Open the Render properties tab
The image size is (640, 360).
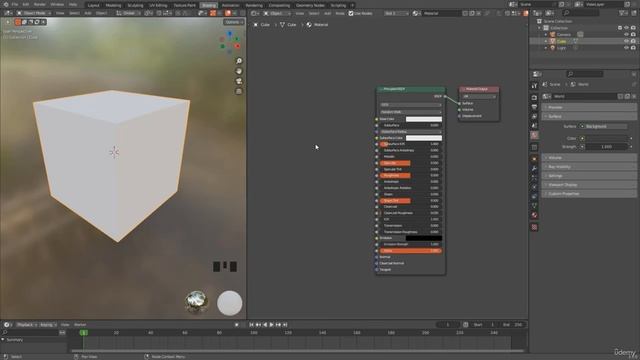(534, 98)
